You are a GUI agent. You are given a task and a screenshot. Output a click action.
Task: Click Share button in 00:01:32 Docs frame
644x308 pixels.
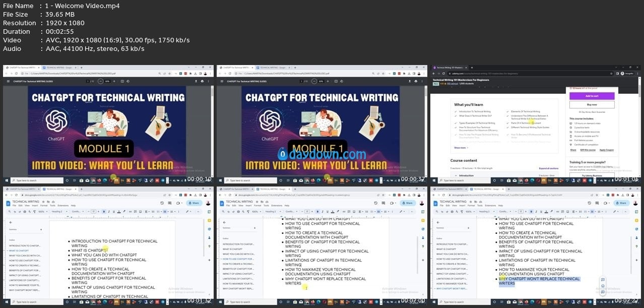[194, 203]
